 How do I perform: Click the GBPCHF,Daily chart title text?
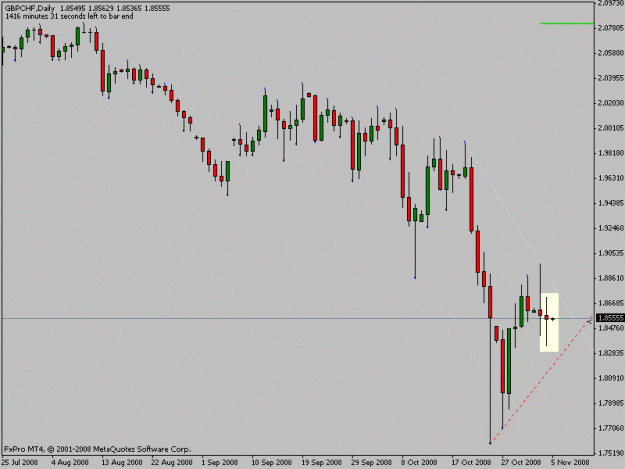30,8
